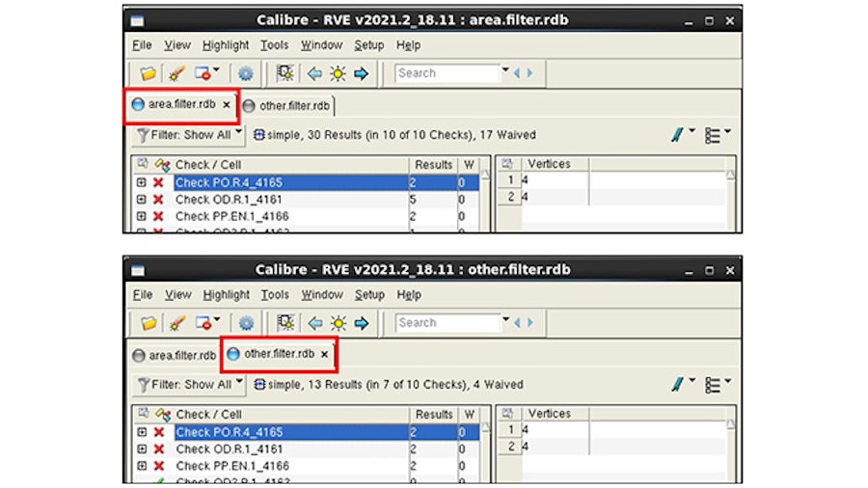Select Check PP.EN.1_4166 in top window
This screenshot has width=868, height=488.
tap(231, 216)
